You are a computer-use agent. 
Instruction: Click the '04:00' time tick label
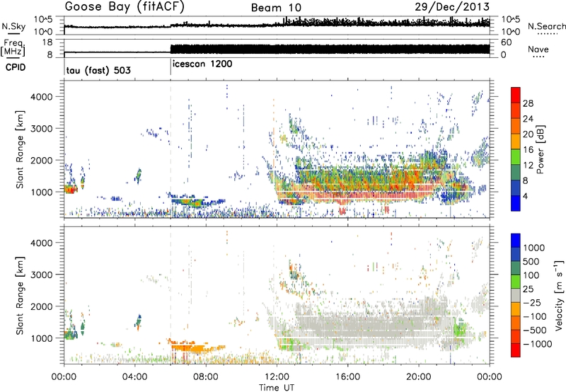(x=134, y=377)
